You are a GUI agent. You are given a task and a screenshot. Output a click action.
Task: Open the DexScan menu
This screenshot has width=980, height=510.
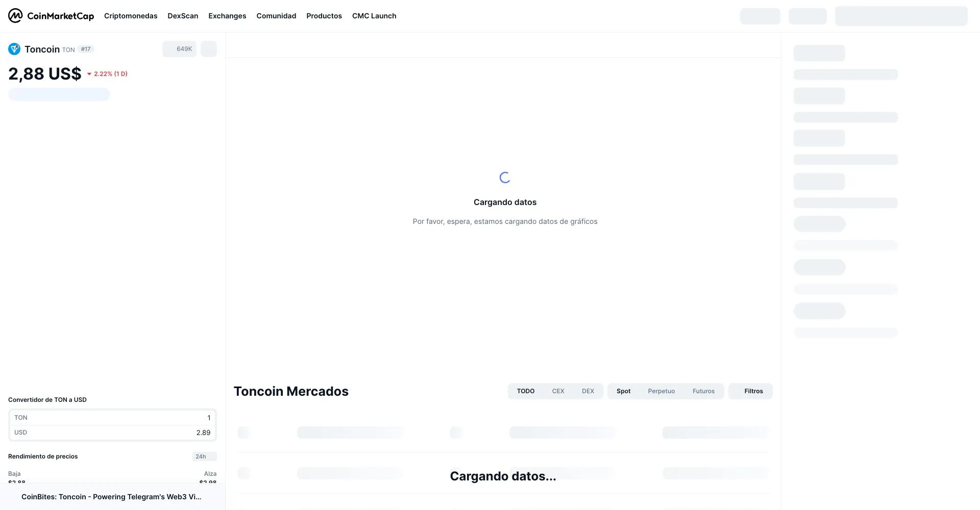pyautogui.click(x=183, y=16)
